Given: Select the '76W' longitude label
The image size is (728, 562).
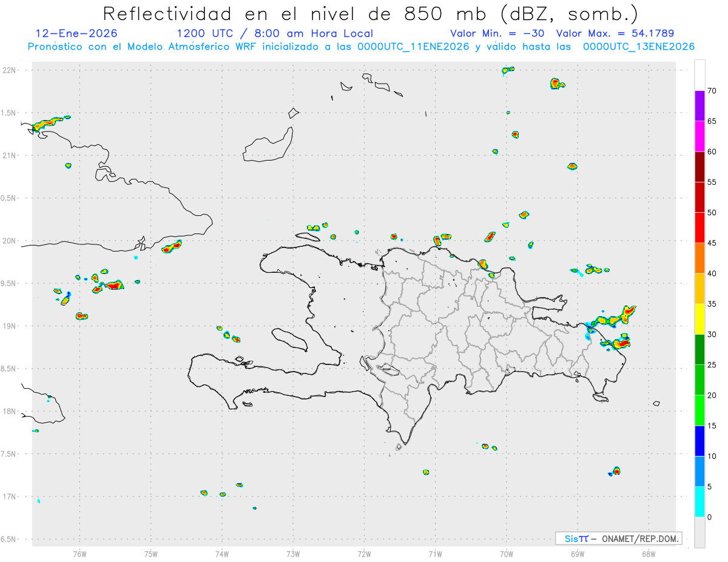Looking at the screenshot, I should click(x=79, y=554).
